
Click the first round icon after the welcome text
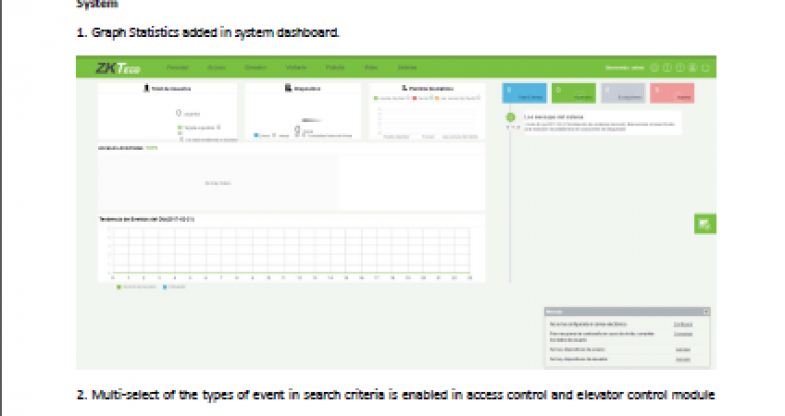click(654, 68)
